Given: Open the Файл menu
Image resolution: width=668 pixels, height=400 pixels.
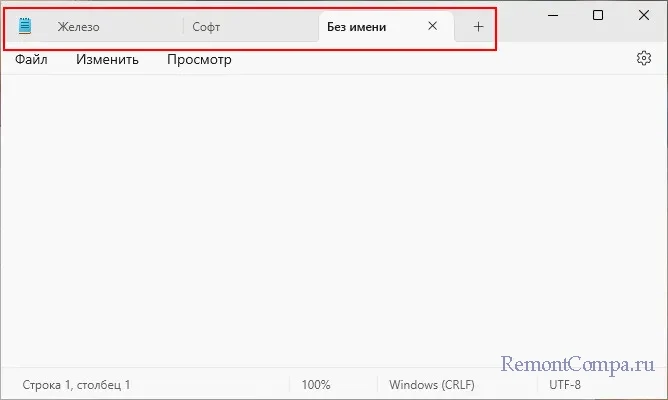Looking at the screenshot, I should pyautogui.click(x=31, y=59).
